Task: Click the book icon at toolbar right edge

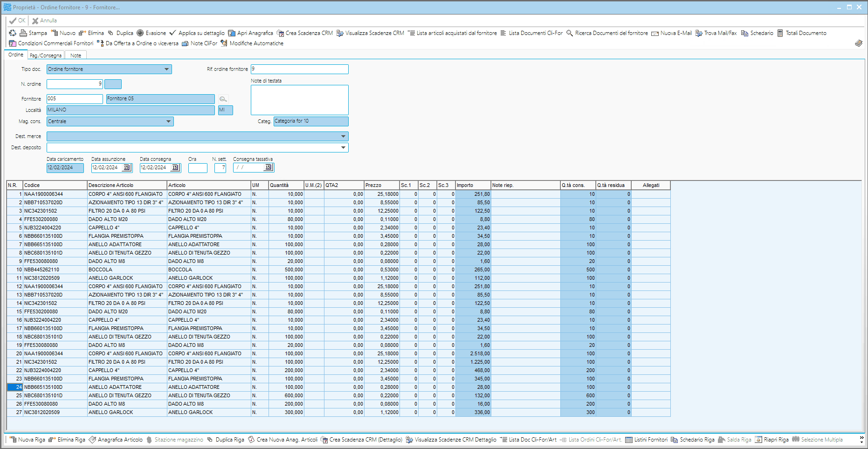Action: point(859,43)
